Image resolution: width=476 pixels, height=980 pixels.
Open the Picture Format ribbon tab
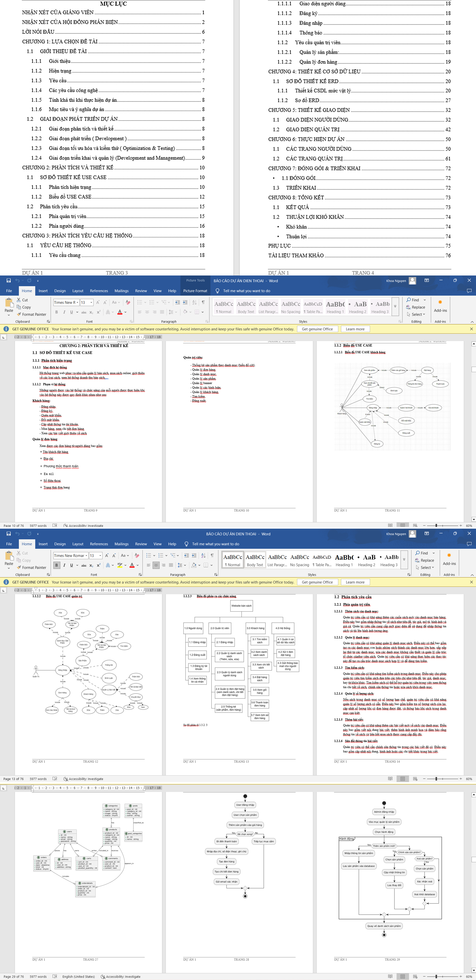[195, 291]
